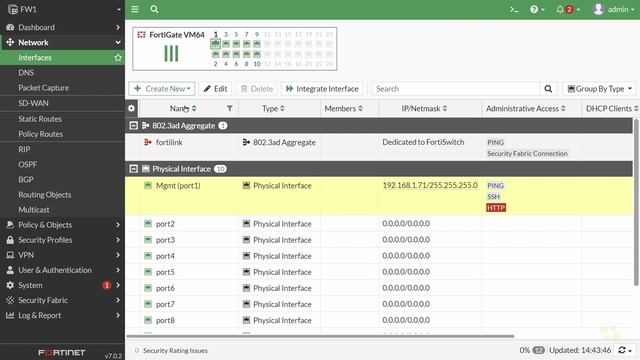This screenshot has height=360, width=640.
Task: Expand Log & Report menu
Action: tap(62, 316)
